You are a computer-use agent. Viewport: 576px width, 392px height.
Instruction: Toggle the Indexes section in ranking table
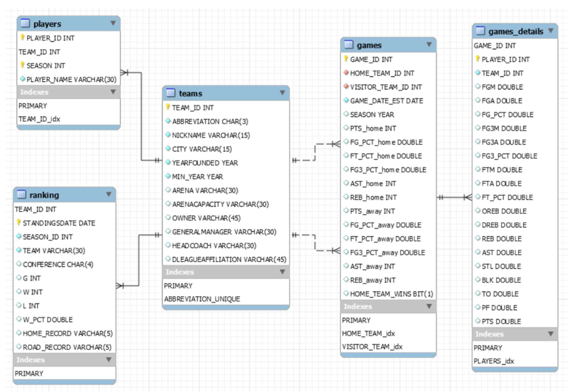108,360
